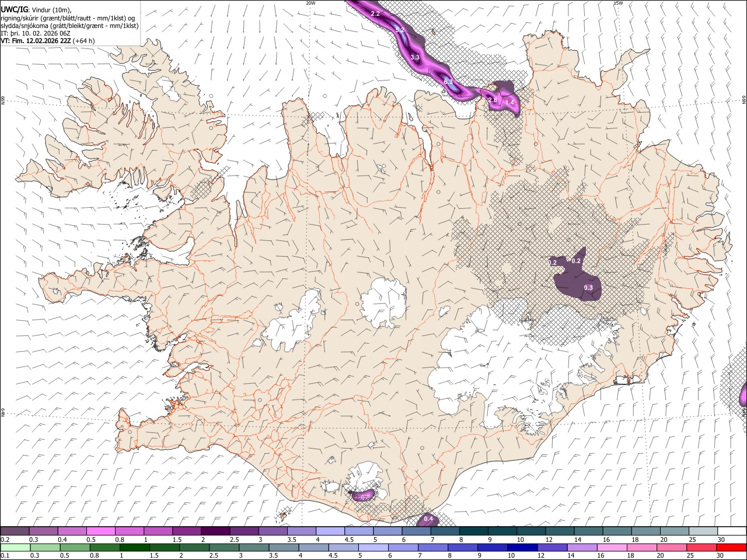Select the violet 12–14 swatch in lower legend
The height and width of the screenshot is (560, 747).
tap(553, 547)
